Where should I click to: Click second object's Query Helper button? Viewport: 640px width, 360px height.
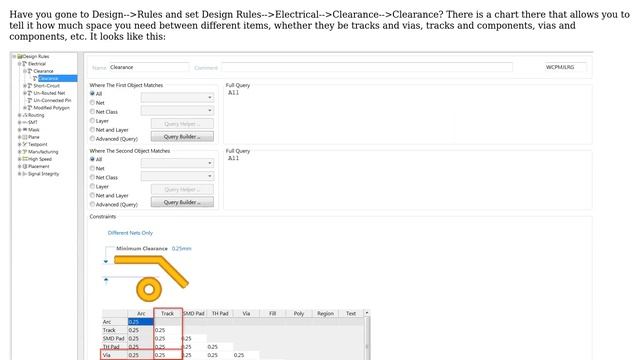pos(182,189)
